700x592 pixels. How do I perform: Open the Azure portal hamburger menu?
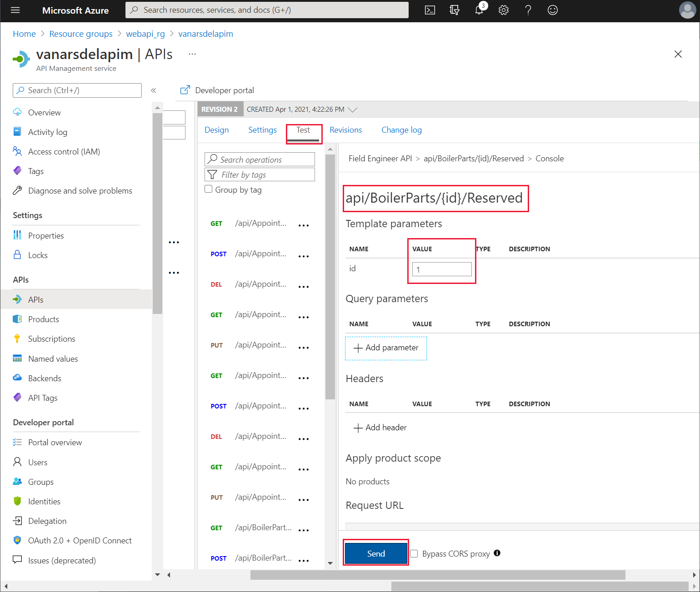pyautogui.click(x=15, y=10)
